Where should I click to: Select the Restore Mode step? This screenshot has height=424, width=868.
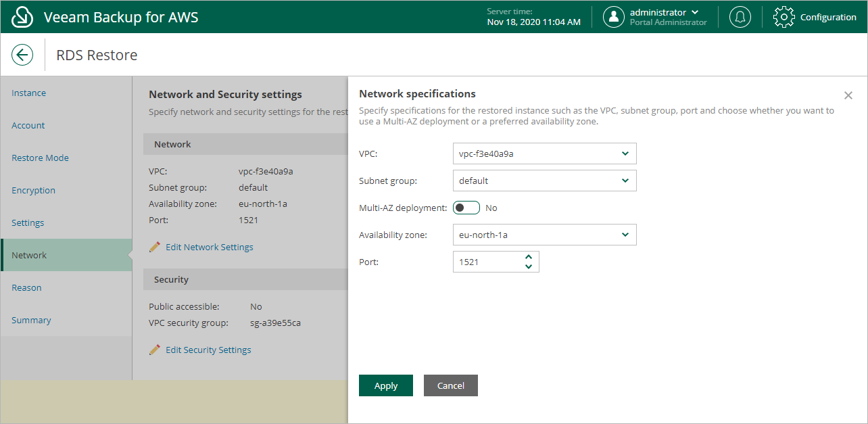[x=66, y=158]
